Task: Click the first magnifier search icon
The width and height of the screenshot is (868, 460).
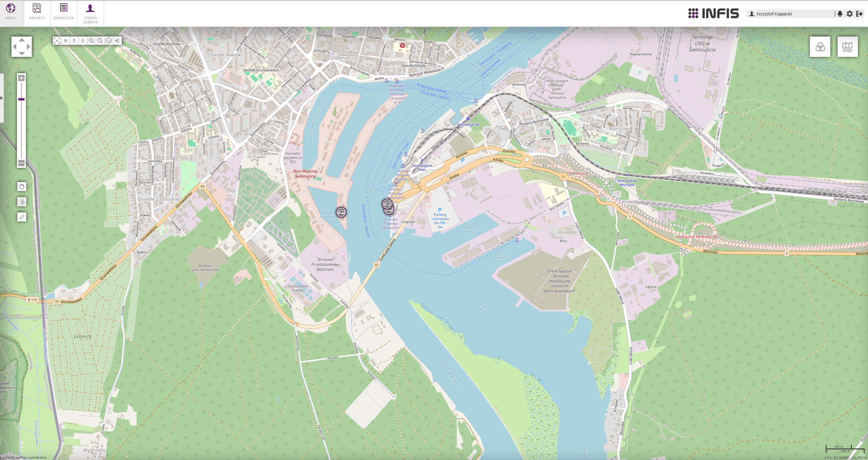Action: coord(91,41)
